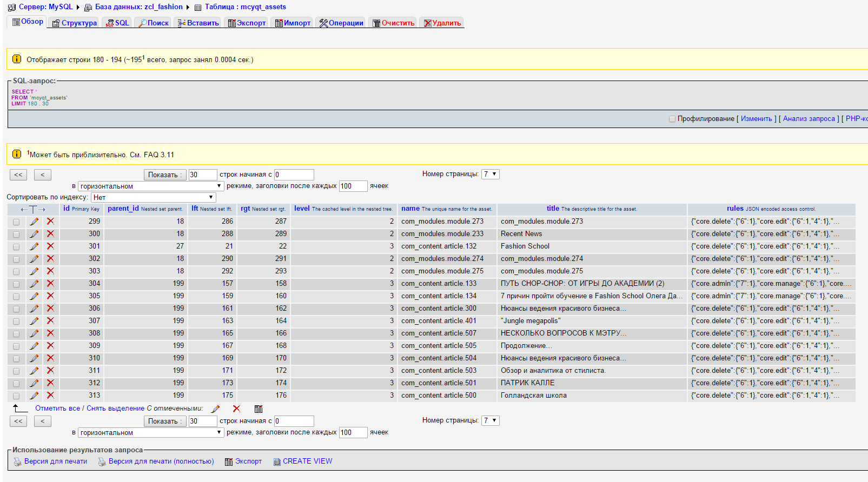
Task: Click top Показать button
Action: click(x=165, y=175)
